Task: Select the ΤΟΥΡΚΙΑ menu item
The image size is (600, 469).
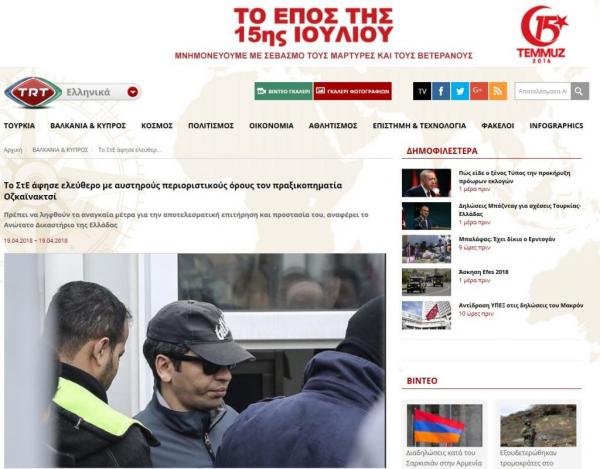Action: pos(19,125)
